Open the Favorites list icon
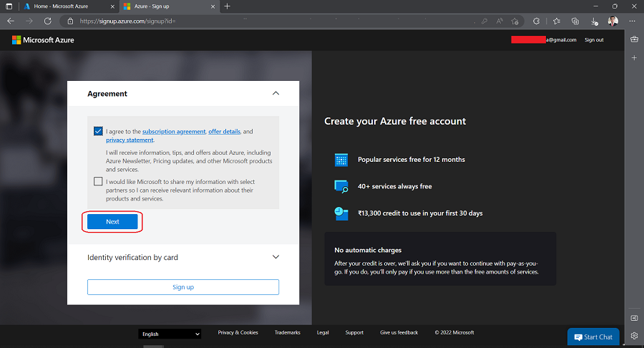The image size is (644, 348). (556, 21)
